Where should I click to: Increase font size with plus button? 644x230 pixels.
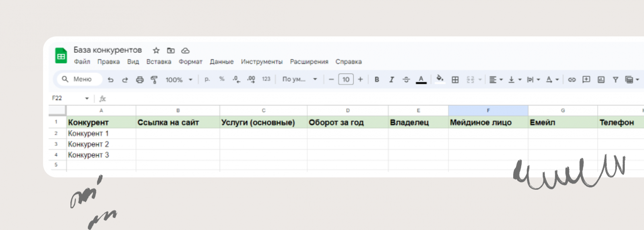(360, 79)
